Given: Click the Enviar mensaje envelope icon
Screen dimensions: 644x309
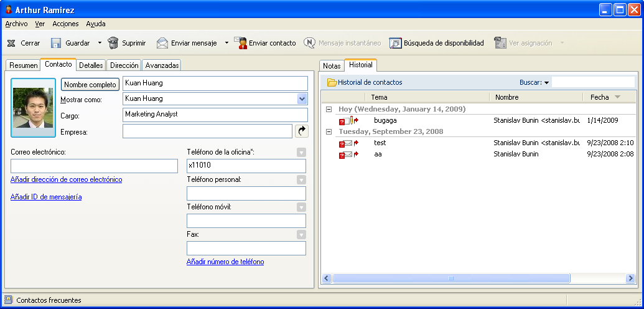Looking at the screenshot, I should tap(162, 43).
